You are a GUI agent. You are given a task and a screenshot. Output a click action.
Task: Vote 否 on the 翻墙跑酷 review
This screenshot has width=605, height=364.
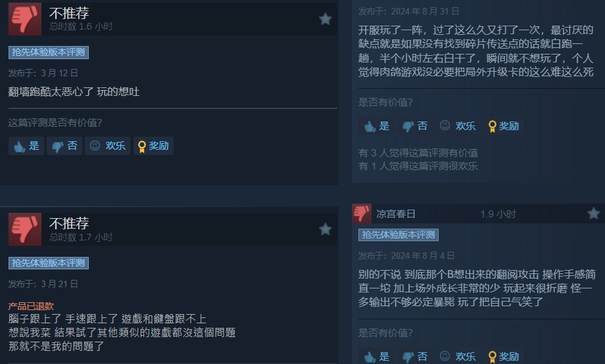coord(64,146)
